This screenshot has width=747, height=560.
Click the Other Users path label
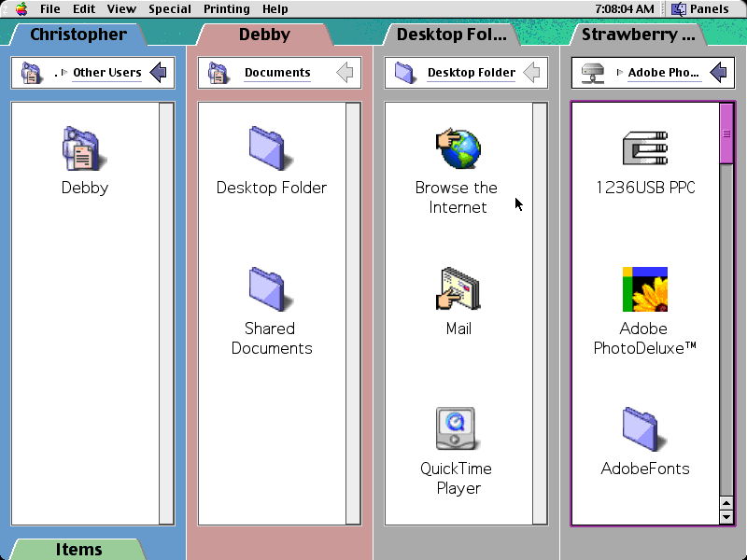tap(107, 73)
